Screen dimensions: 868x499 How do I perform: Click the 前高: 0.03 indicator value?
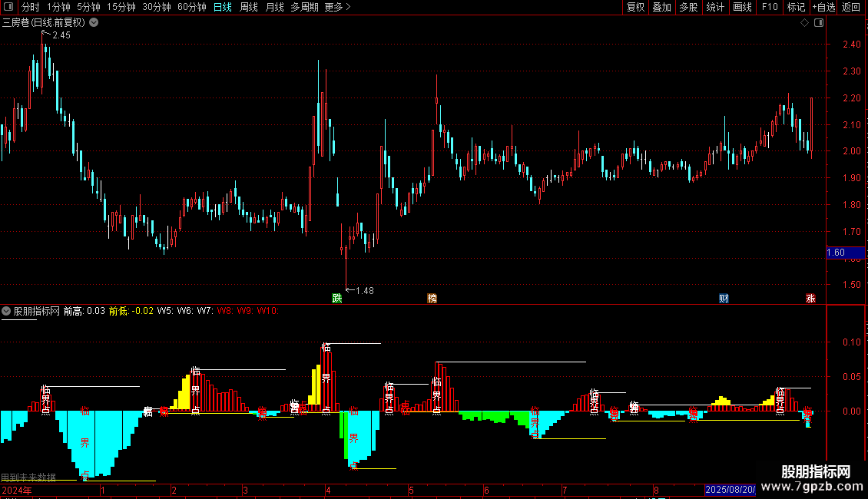(84, 311)
